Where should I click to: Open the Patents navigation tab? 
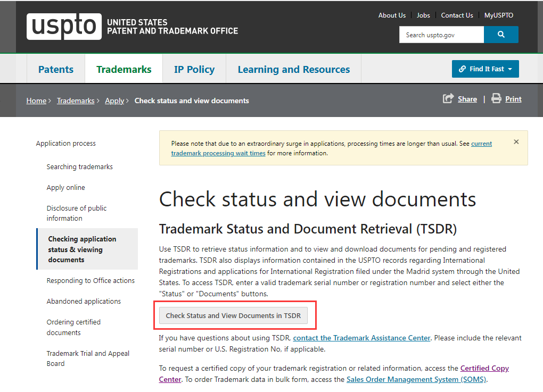tap(56, 70)
